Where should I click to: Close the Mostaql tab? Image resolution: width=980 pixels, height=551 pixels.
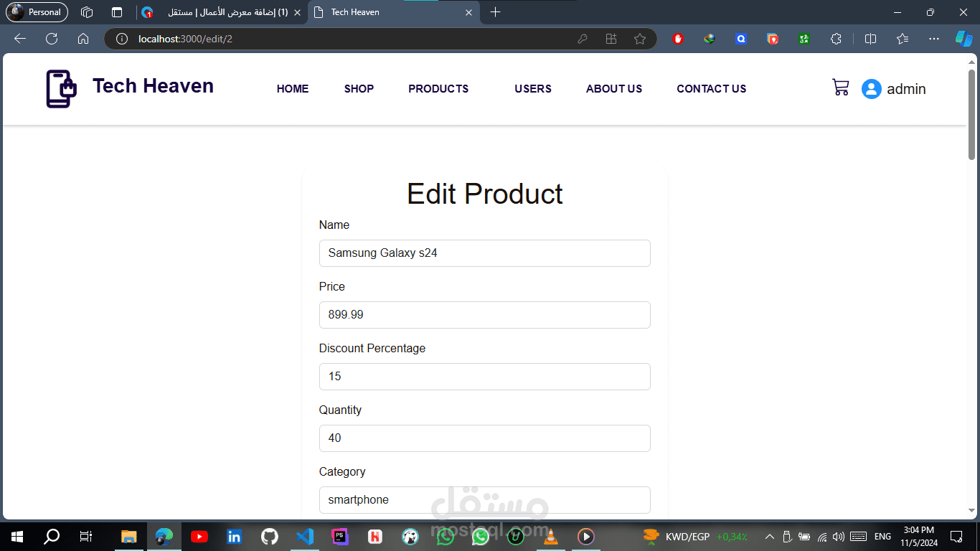coord(297,12)
